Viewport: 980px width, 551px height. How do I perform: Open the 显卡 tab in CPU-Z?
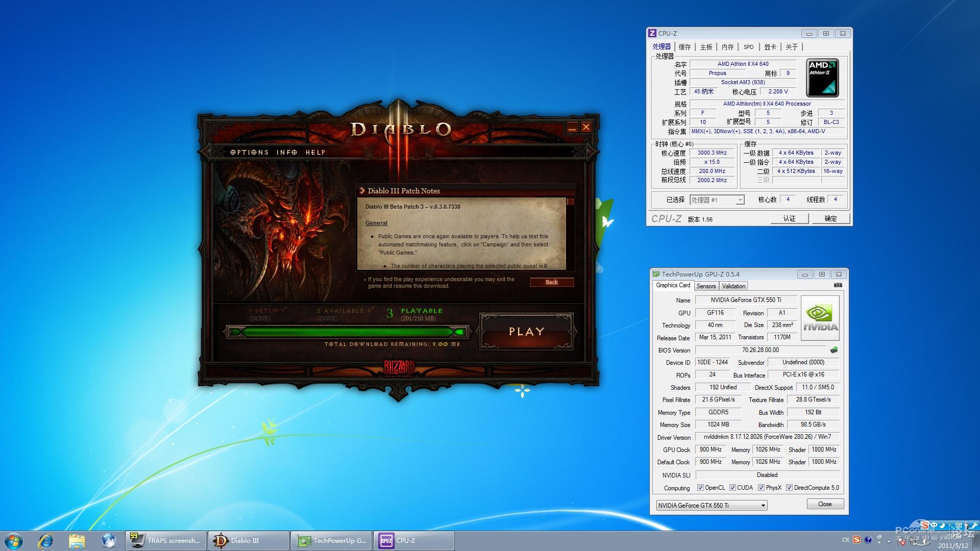[770, 47]
